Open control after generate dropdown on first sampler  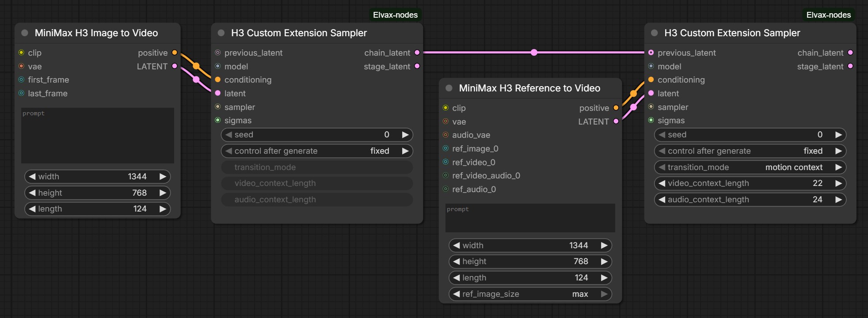pyautogui.click(x=317, y=151)
